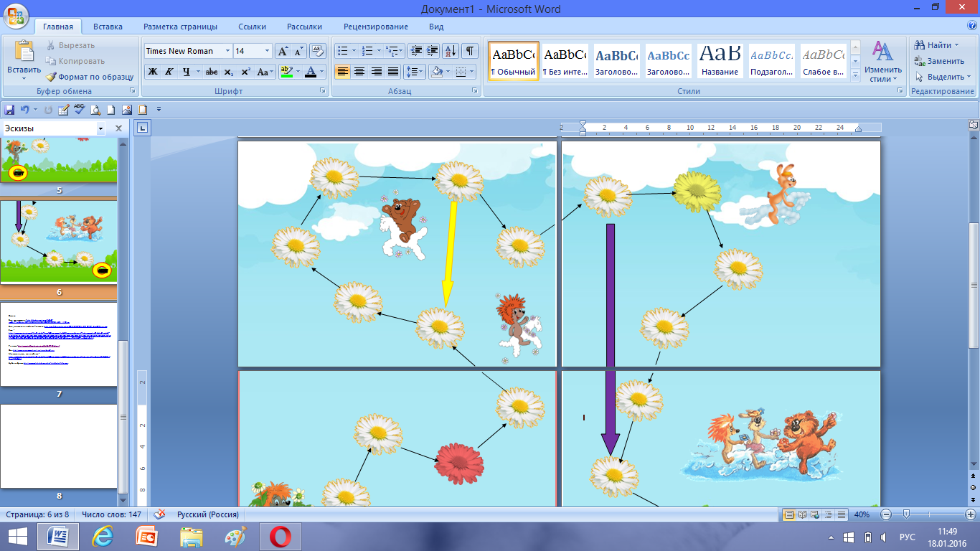Toggle show paragraph marks (¶)
This screenshot has width=980, height=551.
click(469, 51)
